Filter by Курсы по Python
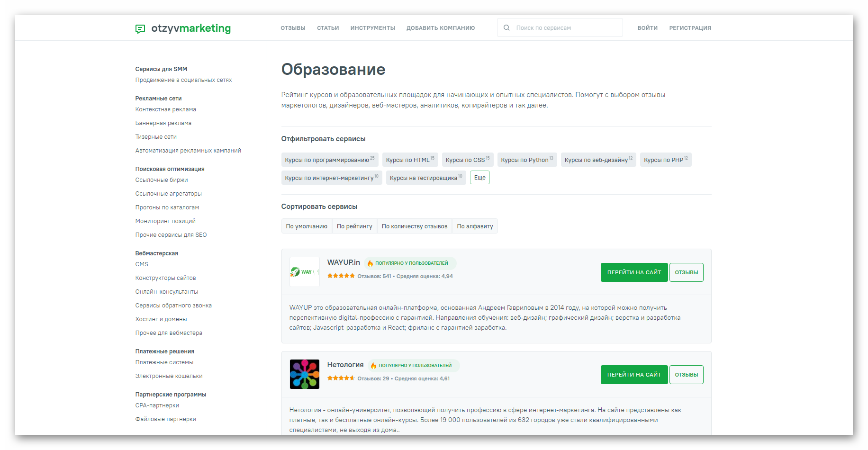This screenshot has width=868, height=450. click(527, 160)
